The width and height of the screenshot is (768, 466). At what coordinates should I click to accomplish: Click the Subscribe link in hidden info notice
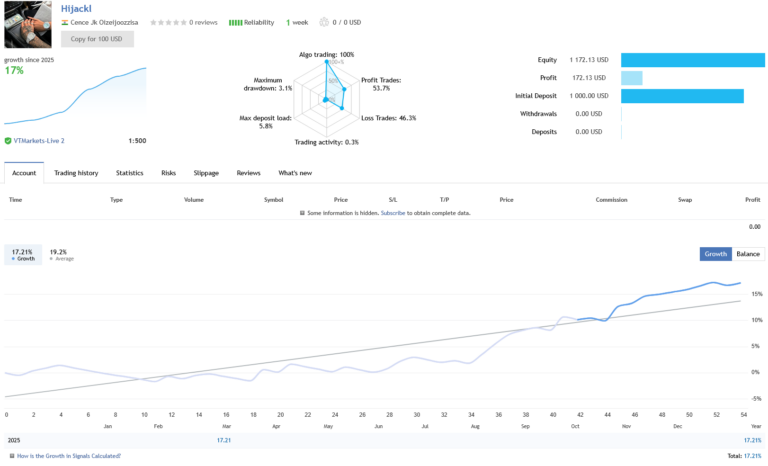393,213
